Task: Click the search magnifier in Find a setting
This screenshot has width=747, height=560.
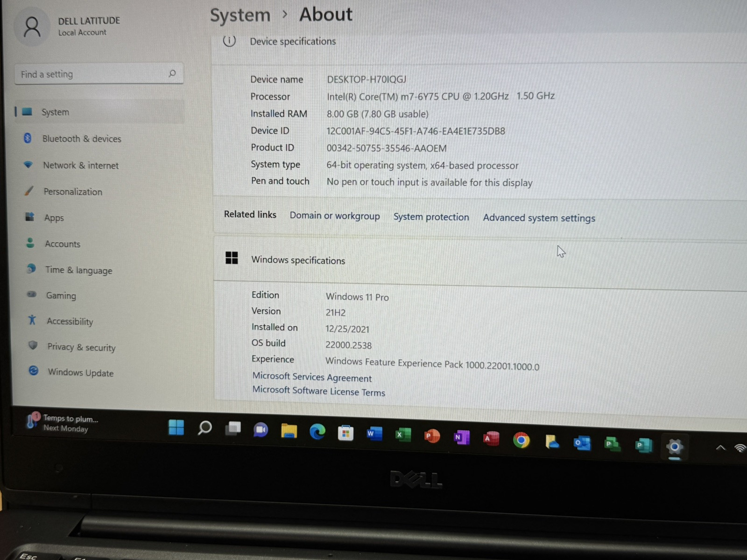Action: [x=172, y=73]
